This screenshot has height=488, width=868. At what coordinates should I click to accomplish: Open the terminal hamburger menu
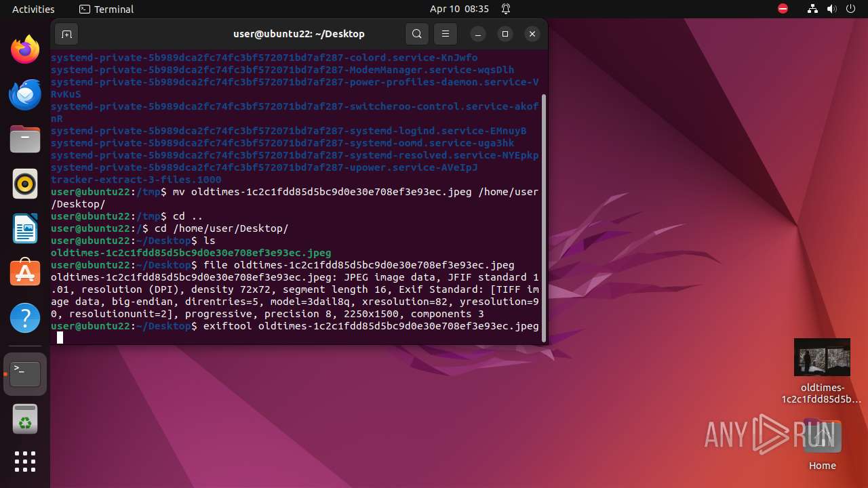click(446, 34)
